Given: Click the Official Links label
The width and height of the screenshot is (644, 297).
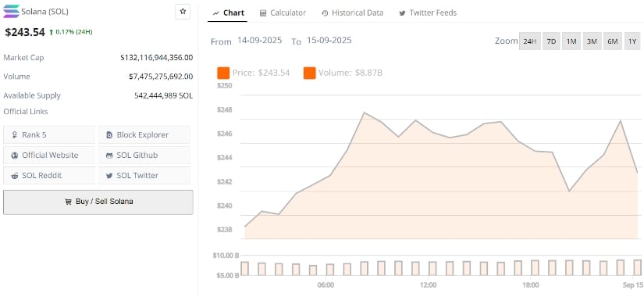Looking at the screenshot, I should coord(26,112).
